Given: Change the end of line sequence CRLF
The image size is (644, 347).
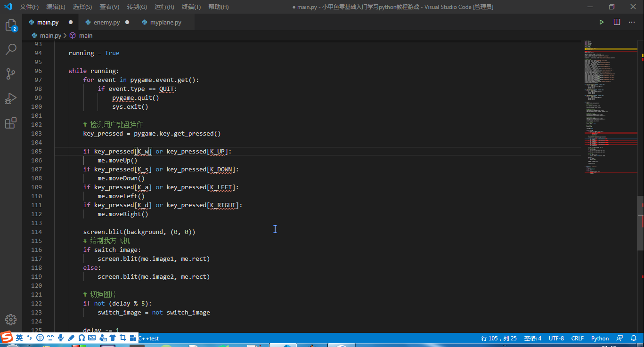Looking at the screenshot, I should tap(577, 338).
